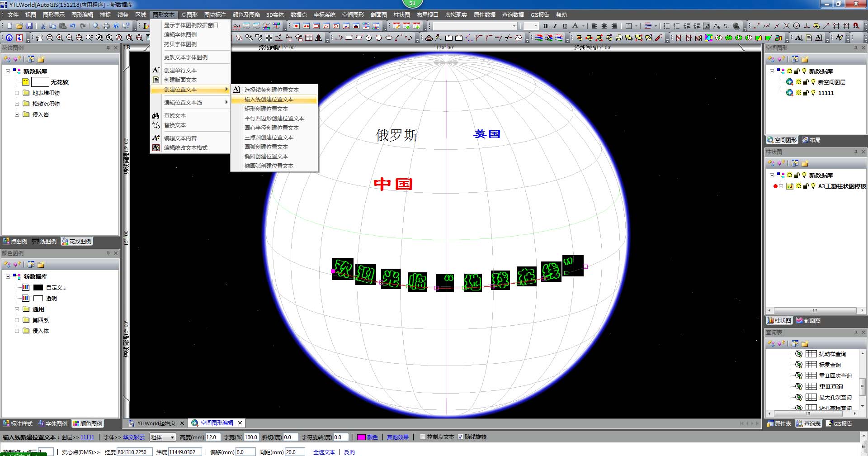
Task: Click the numbered list icon
Action: point(676,26)
